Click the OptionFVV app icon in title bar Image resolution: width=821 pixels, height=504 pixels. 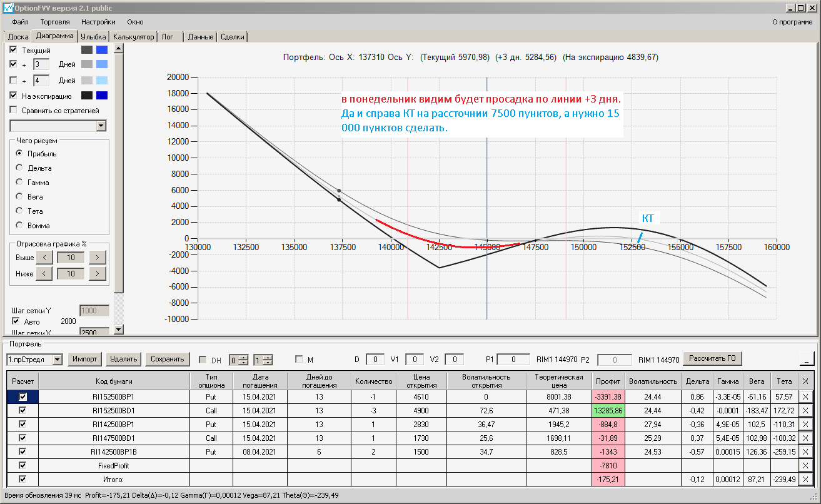(x=8, y=8)
